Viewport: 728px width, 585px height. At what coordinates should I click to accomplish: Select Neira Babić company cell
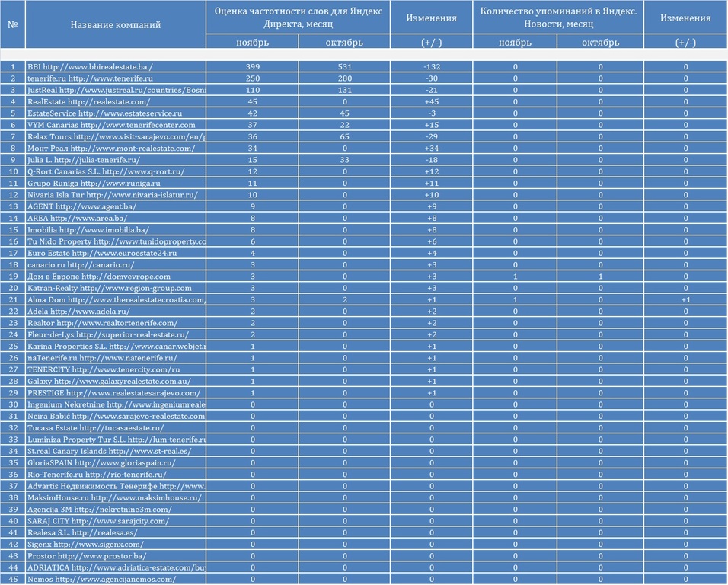[116, 416]
